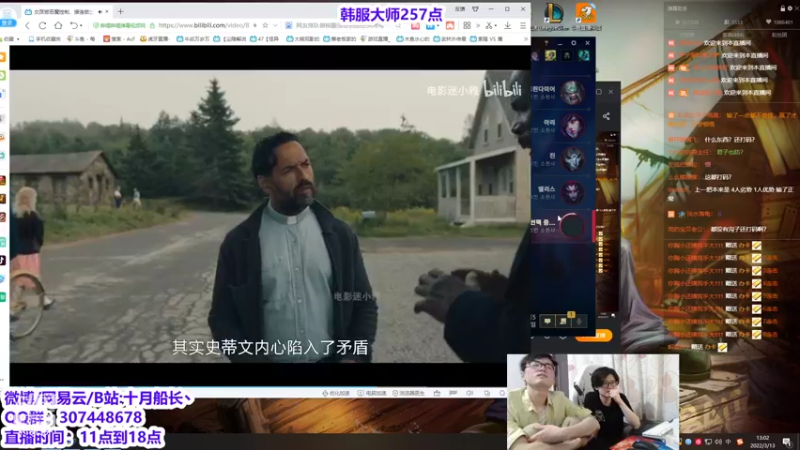Open the network tray icon
Screen dimensions: 800x450
(708, 442)
